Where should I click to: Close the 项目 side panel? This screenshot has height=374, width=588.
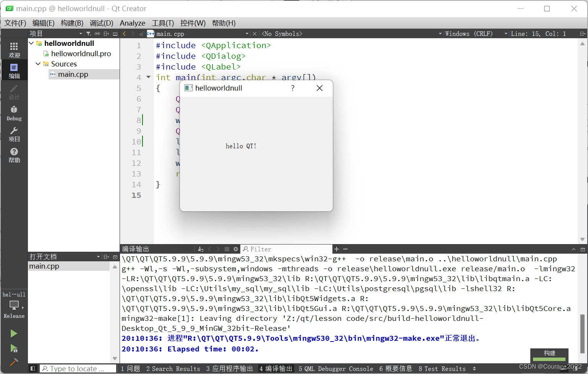[115, 34]
